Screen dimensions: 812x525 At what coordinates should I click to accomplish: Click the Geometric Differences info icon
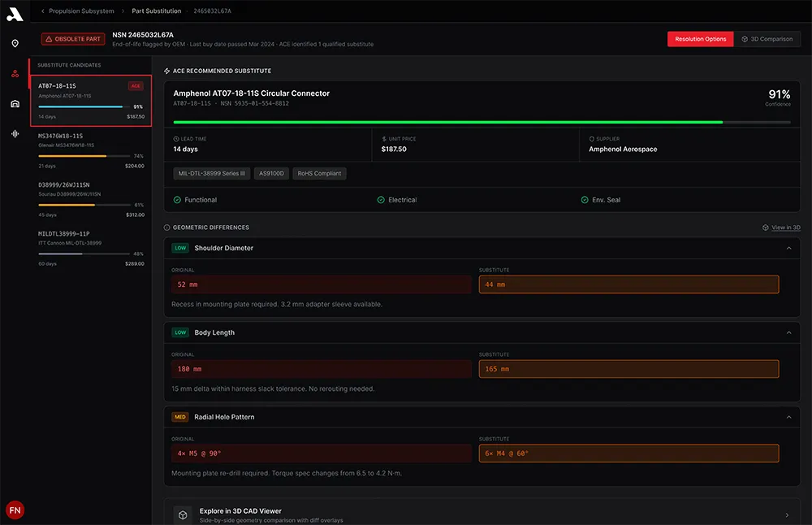[166, 228]
